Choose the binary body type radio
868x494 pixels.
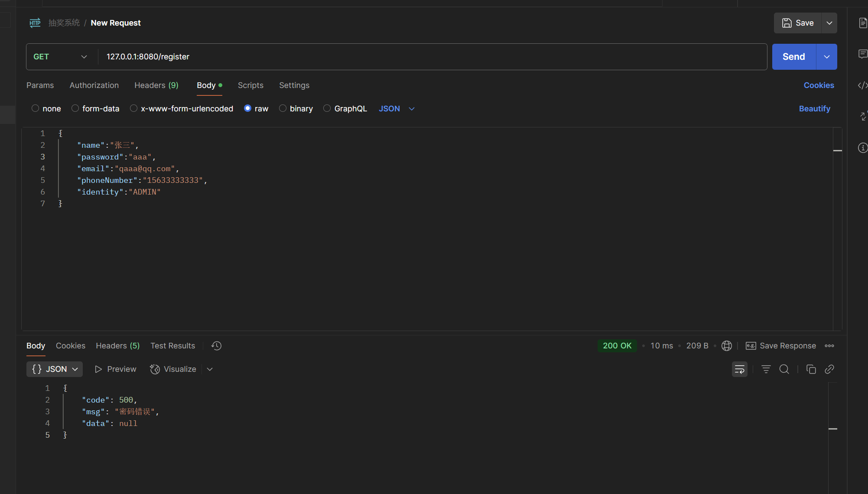(x=283, y=108)
